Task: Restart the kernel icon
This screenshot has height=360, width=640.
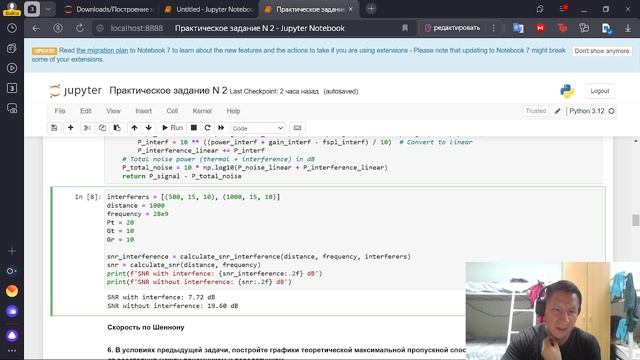Action: pyautogui.click(x=207, y=128)
